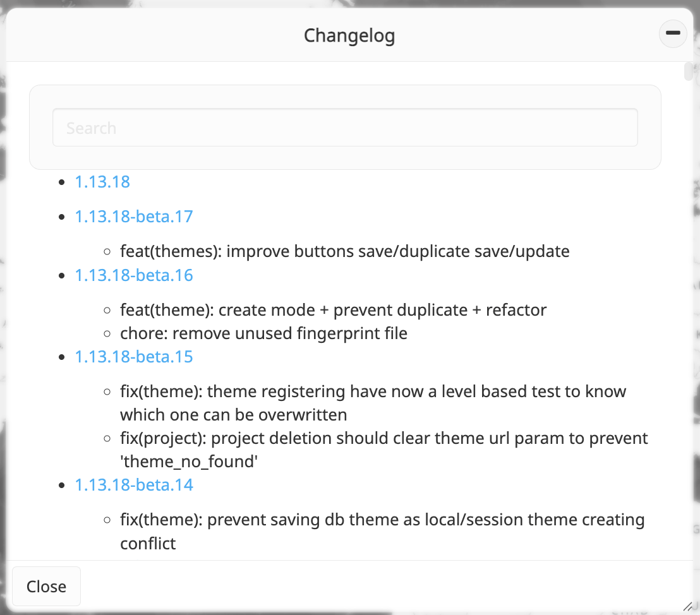Go to the 1.13.18-beta.14 release link
The image size is (700, 615).
[134, 485]
